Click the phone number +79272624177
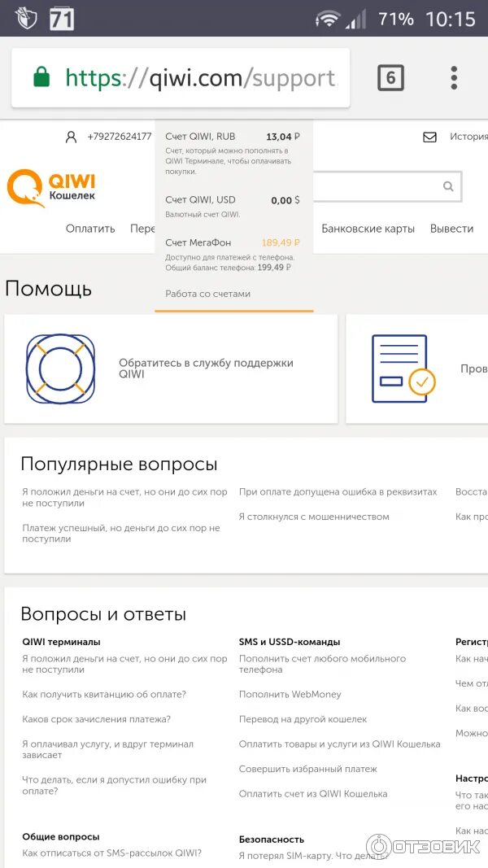The width and height of the screenshot is (488, 868). [x=119, y=137]
